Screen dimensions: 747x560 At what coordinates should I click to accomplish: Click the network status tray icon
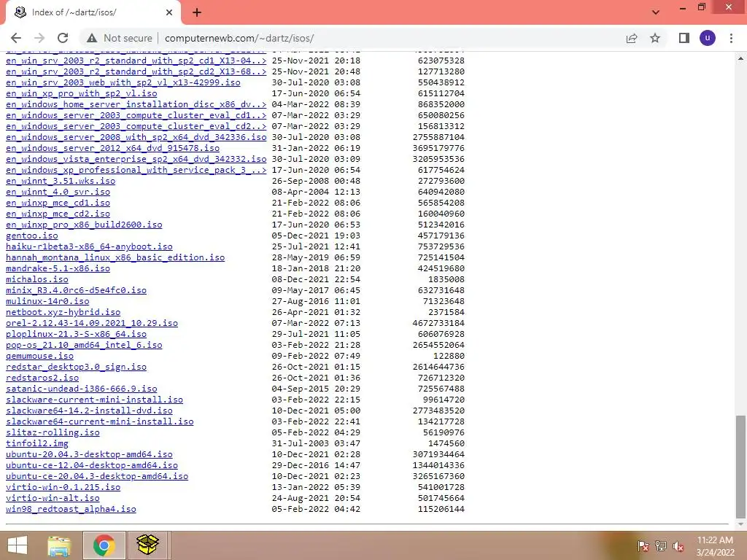(660, 546)
